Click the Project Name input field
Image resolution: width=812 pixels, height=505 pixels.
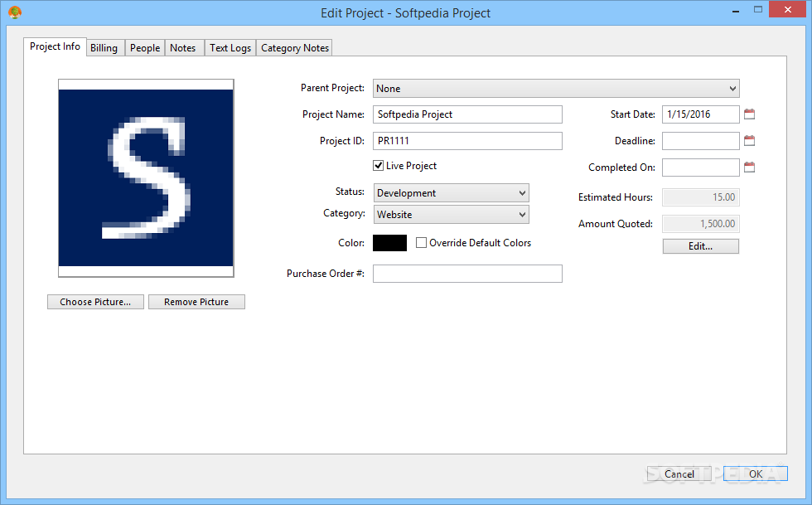467,114
